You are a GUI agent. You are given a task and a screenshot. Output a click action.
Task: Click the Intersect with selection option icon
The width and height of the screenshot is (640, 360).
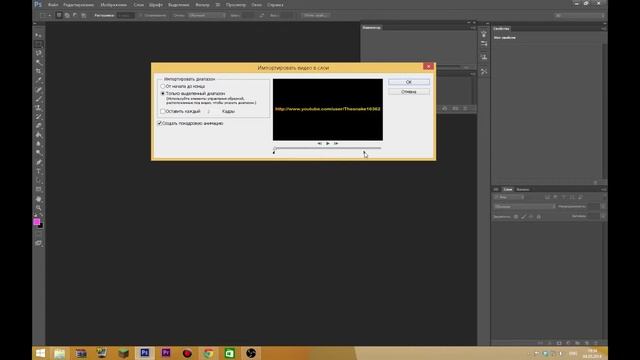click(x=83, y=15)
